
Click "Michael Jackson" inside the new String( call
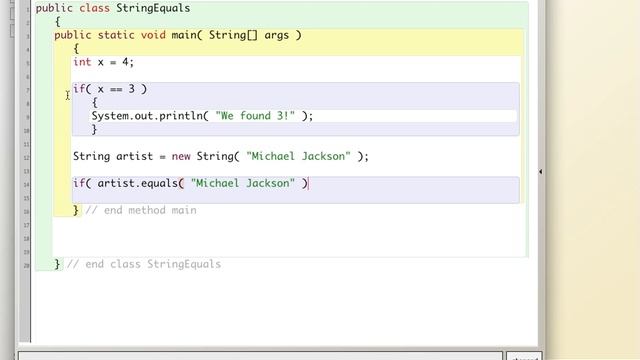(298, 156)
